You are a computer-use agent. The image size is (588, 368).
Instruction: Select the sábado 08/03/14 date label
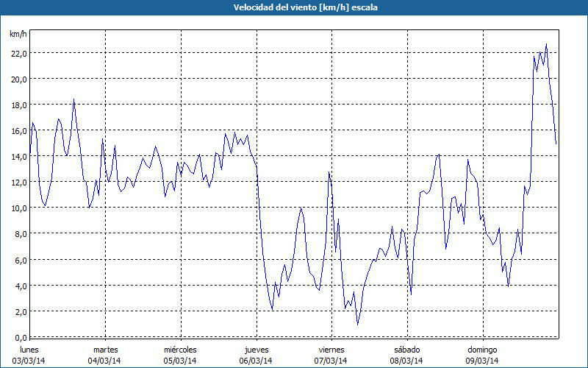tap(406, 355)
